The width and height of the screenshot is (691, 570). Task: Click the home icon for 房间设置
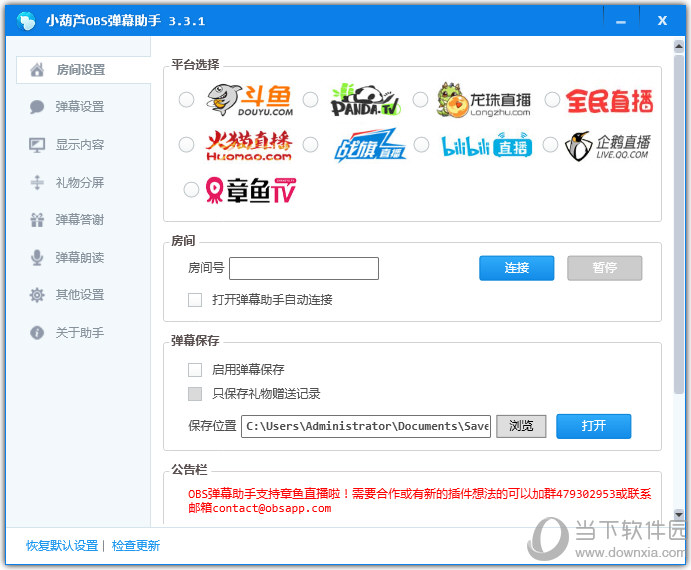[x=37, y=70]
